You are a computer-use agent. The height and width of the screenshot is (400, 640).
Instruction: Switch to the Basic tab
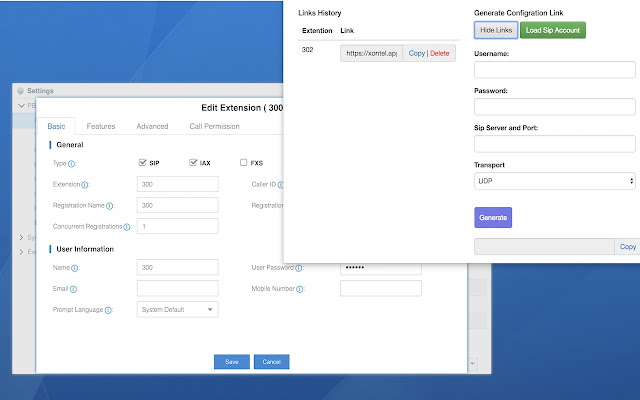click(56, 126)
